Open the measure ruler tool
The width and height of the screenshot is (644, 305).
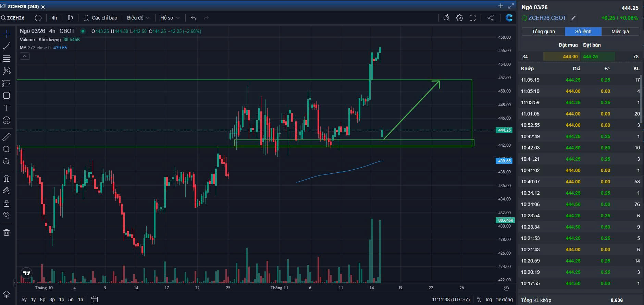click(x=7, y=137)
